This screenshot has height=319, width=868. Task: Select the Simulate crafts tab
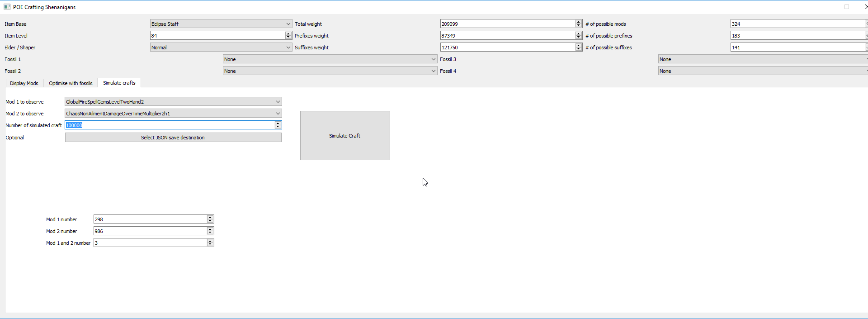(x=119, y=83)
